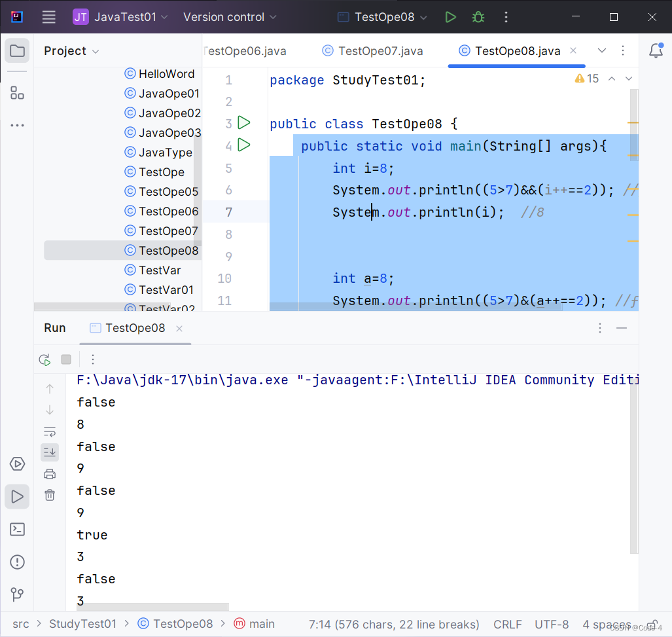Open editor tab options menu

(x=623, y=50)
